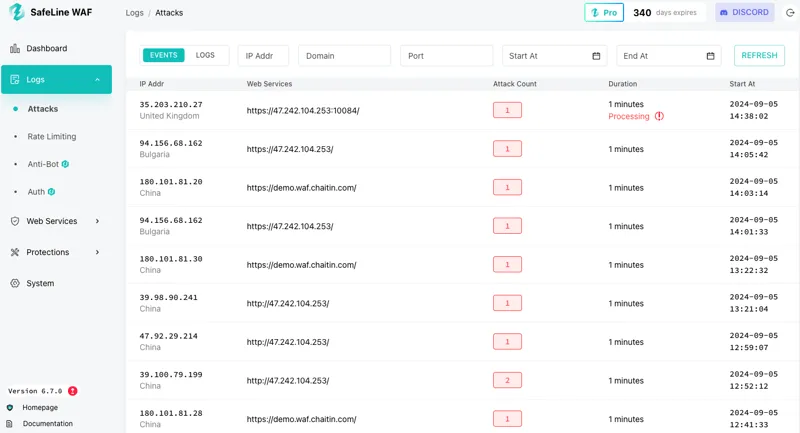The height and width of the screenshot is (433, 800).
Task: Switch to the LOGS tab
Action: click(x=205, y=55)
